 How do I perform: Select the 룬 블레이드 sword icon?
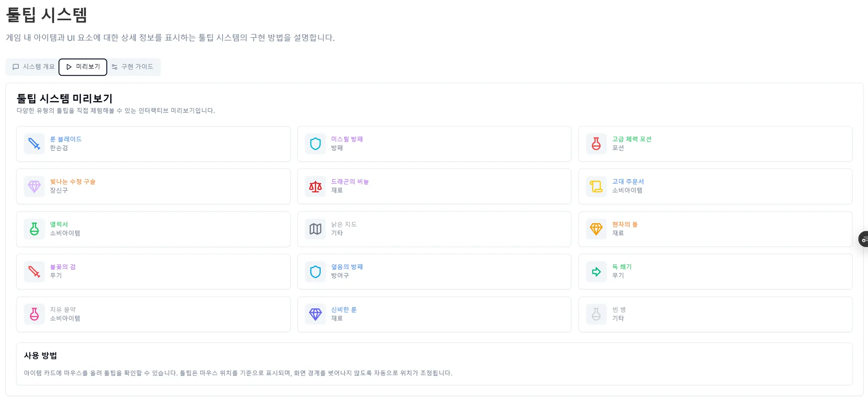pos(34,144)
